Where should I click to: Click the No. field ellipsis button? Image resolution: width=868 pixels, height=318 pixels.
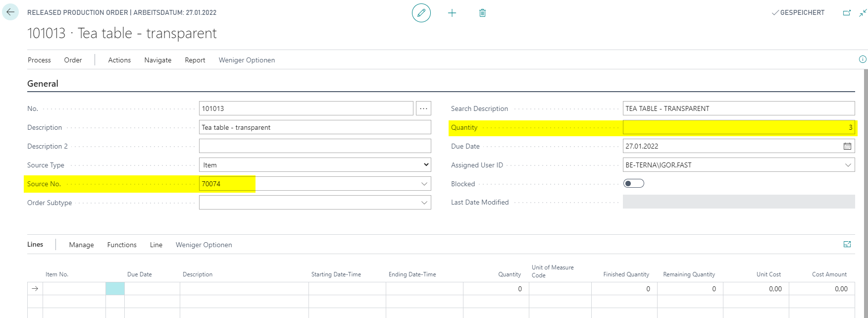(x=423, y=108)
